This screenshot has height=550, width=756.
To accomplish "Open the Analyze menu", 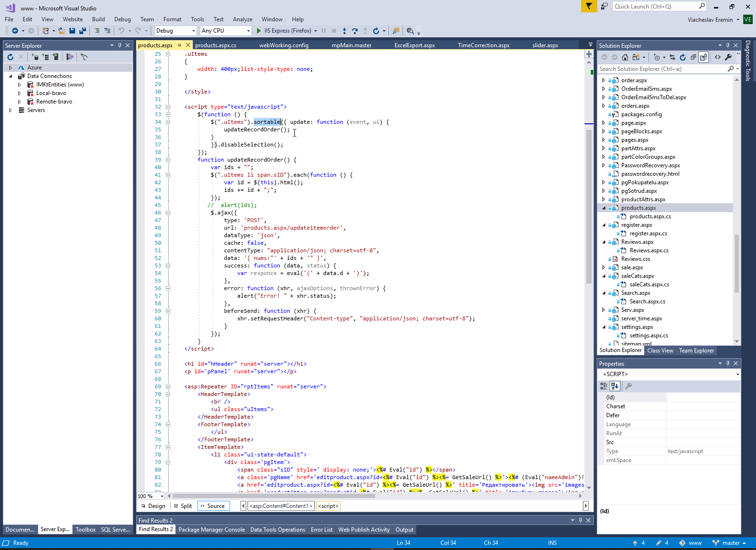I will [x=242, y=19].
